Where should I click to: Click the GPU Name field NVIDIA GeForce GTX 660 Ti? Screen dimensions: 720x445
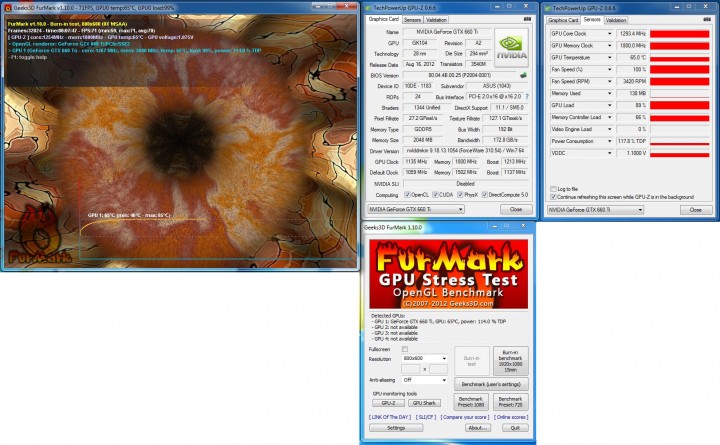(x=447, y=32)
